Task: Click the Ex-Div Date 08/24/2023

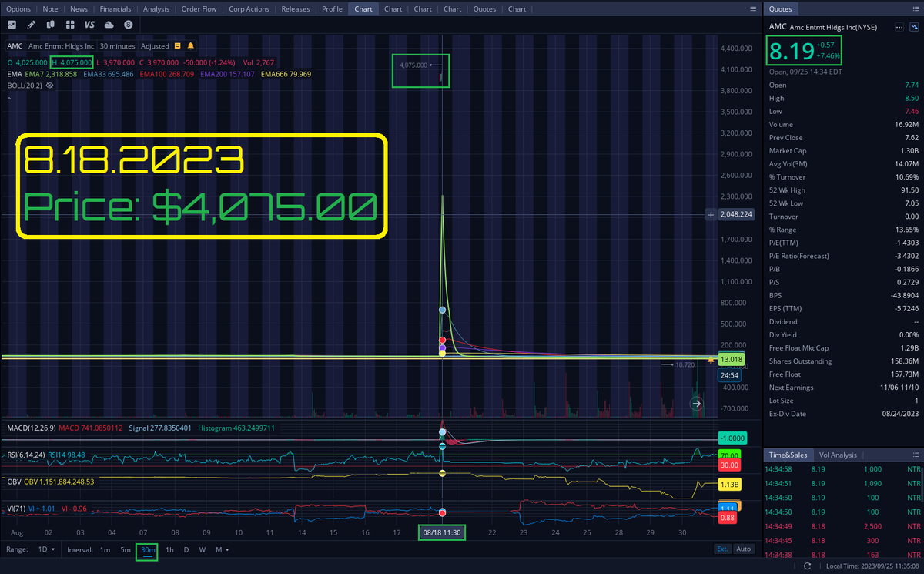Action: (902, 414)
